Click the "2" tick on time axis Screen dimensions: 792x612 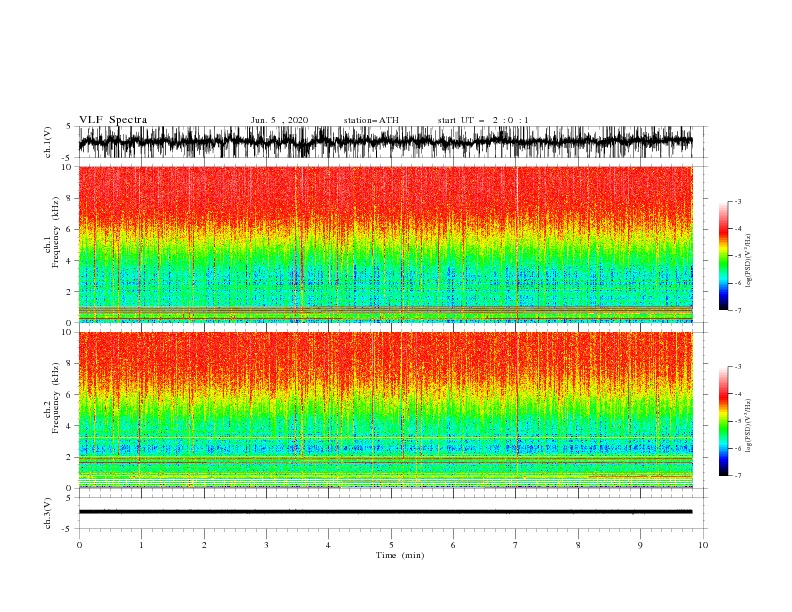(x=204, y=545)
